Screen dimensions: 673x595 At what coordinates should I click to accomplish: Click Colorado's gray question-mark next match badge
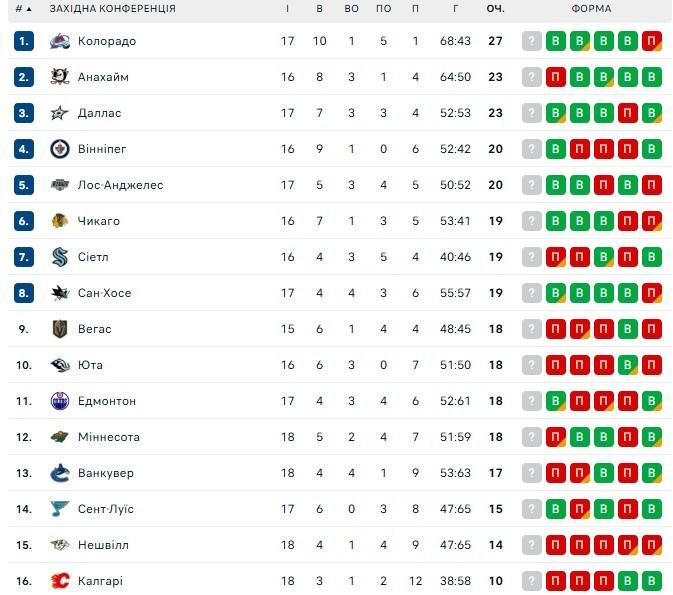[532, 41]
